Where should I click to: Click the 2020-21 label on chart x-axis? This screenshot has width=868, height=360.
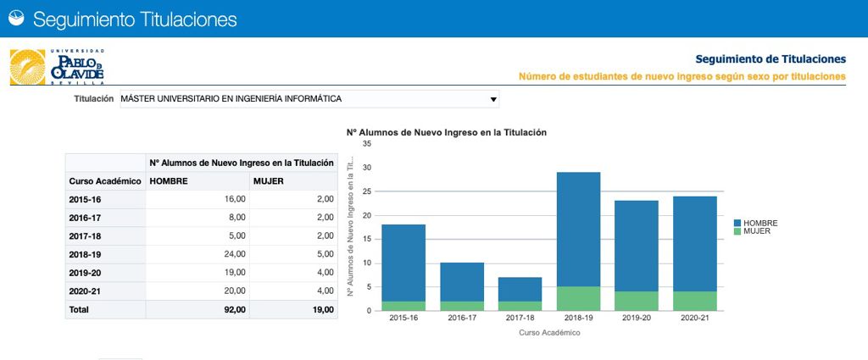[x=695, y=318]
